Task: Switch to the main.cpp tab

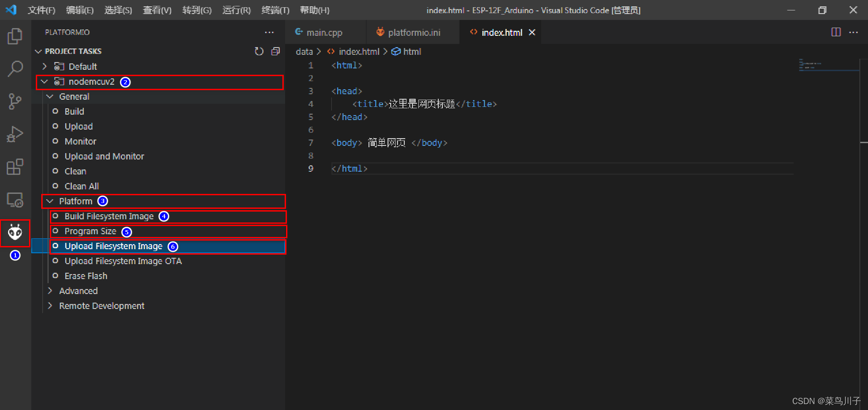Action: (x=325, y=32)
